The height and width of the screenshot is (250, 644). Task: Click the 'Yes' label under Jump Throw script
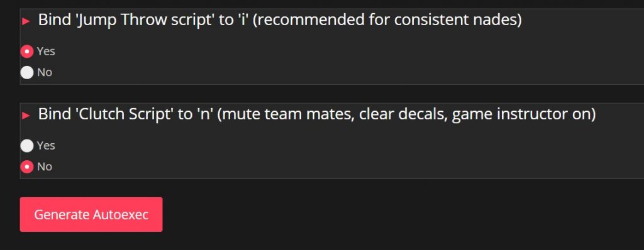coord(45,52)
